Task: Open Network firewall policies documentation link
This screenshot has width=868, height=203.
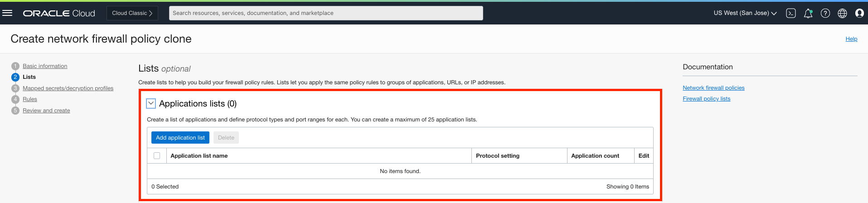Action: (713, 88)
